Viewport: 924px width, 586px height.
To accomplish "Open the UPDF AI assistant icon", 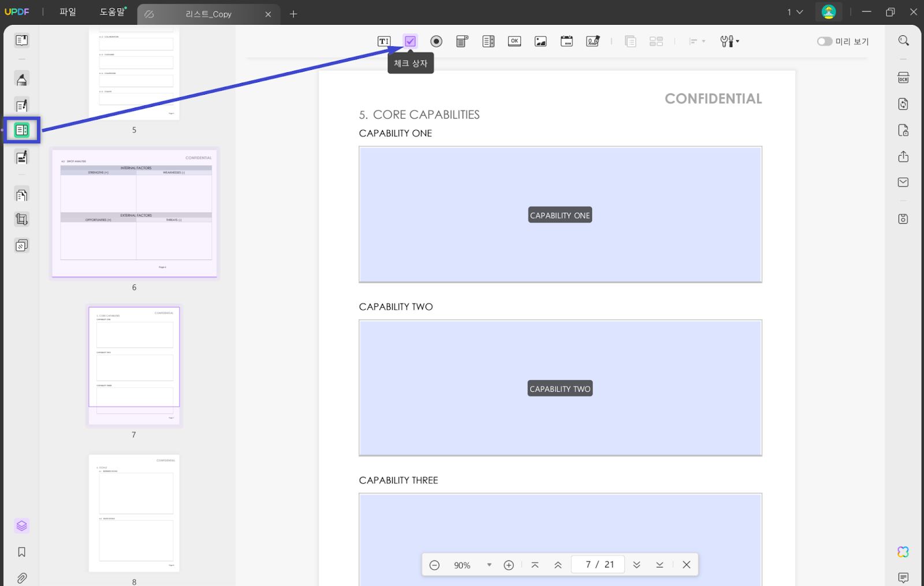I will pos(904,552).
